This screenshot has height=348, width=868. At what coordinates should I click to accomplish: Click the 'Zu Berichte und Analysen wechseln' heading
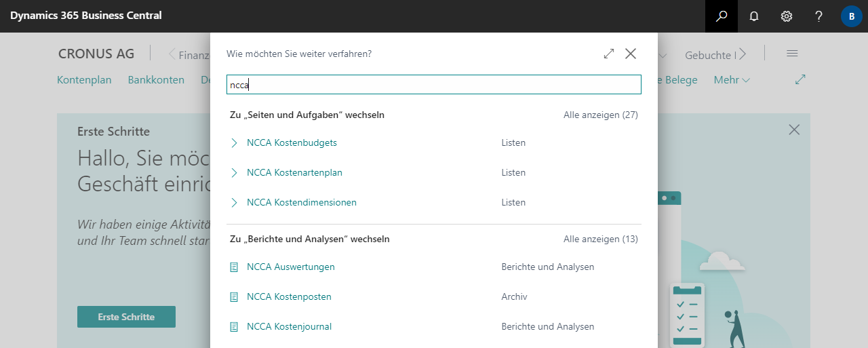point(310,239)
